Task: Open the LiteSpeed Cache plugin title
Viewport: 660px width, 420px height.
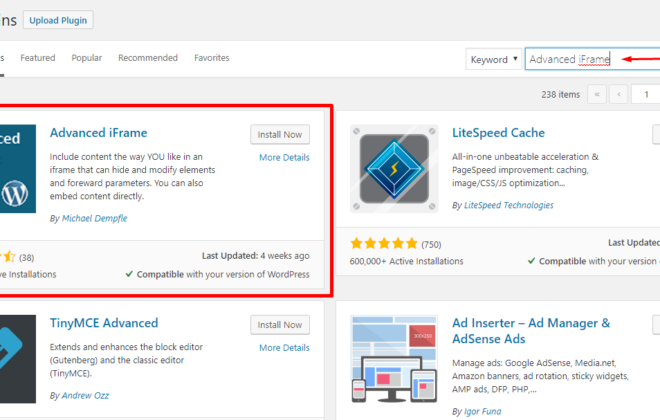Action: point(498,133)
